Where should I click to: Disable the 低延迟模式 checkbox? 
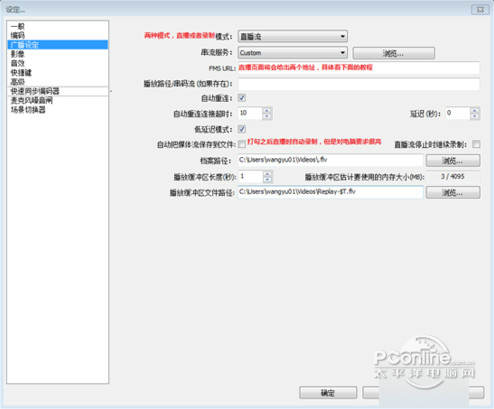click(x=242, y=129)
